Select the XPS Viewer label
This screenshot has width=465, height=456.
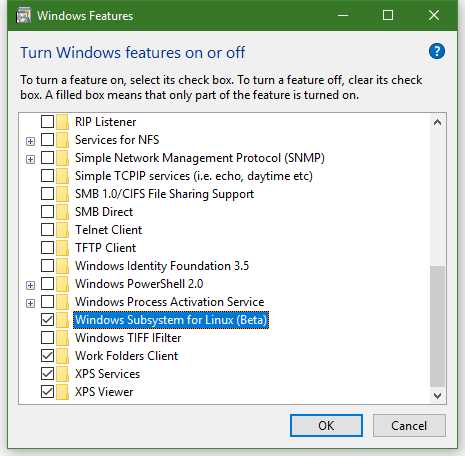tap(104, 392)
